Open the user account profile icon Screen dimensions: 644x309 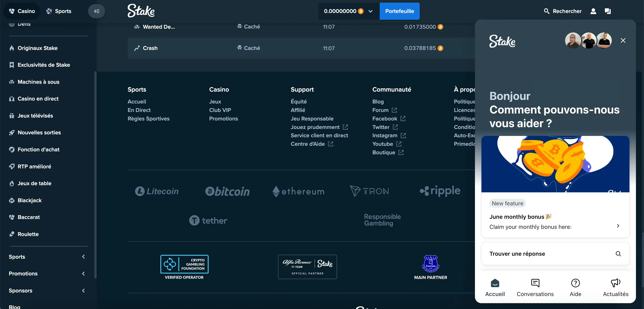point(593,11)
